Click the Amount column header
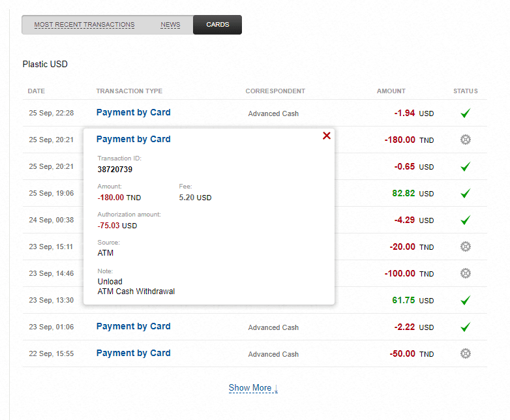 click(391, 91)
